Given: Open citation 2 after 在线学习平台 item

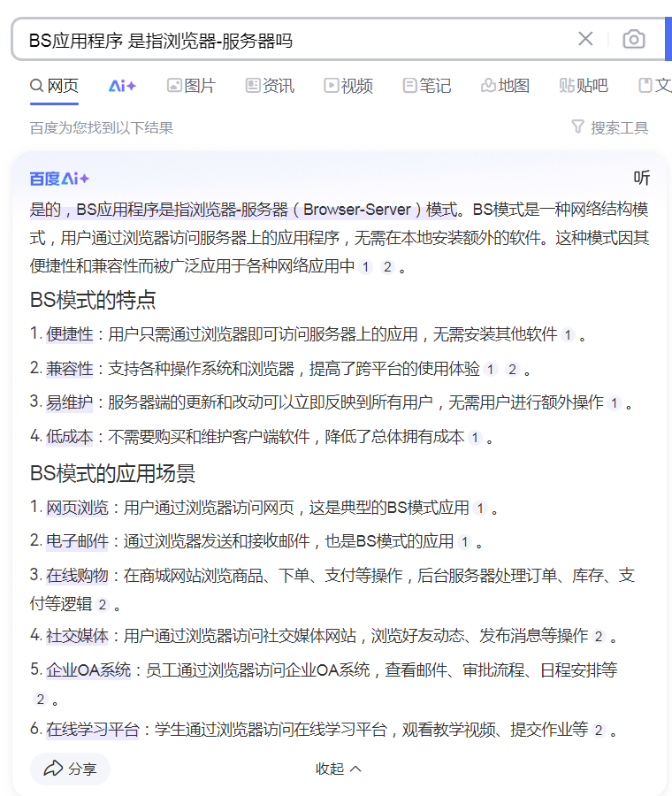Looking at the screenshot, I should pos(599,731).
